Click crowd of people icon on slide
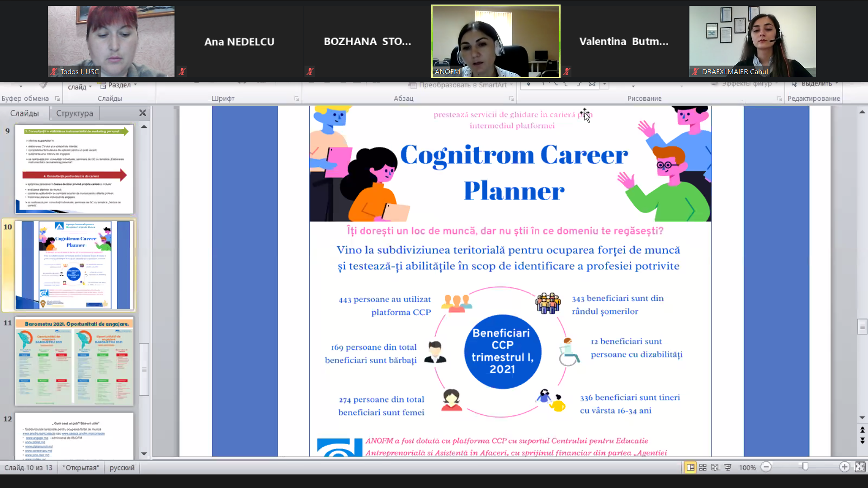 click(x=548, y=303)
